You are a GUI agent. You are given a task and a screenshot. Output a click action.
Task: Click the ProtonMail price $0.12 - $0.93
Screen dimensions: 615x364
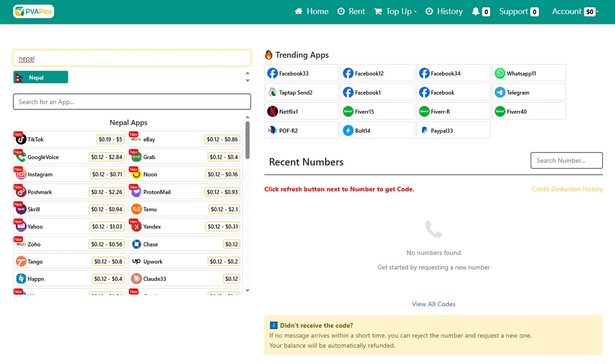pos(222,192)
